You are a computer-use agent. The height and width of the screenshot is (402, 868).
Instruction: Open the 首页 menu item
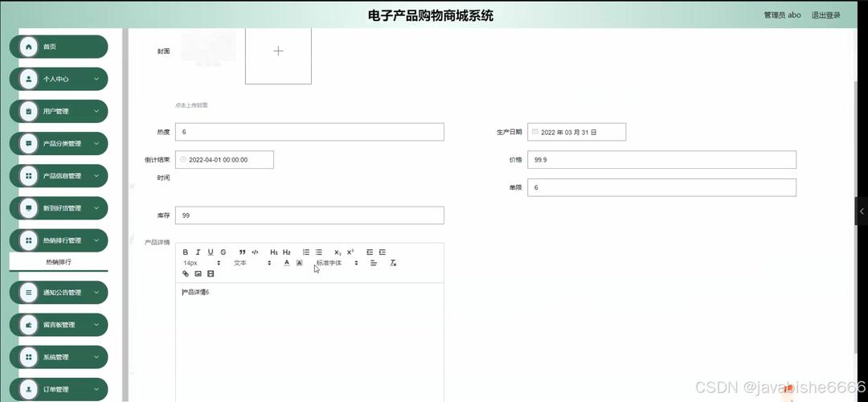[x=59, y=47]
